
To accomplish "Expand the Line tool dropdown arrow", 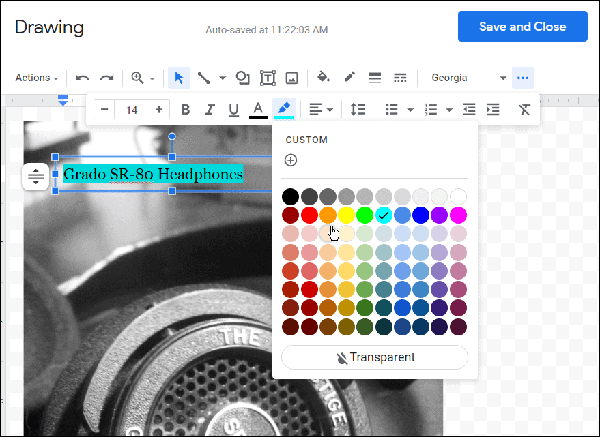I will pos(222,78).
